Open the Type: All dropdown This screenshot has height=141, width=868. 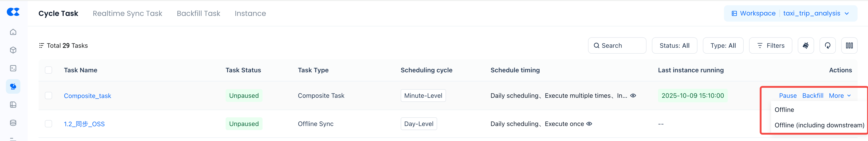click(723, 46)
